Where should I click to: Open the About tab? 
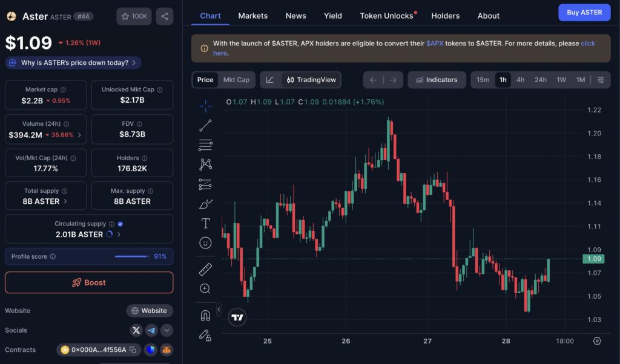click(x=489, y=16)
